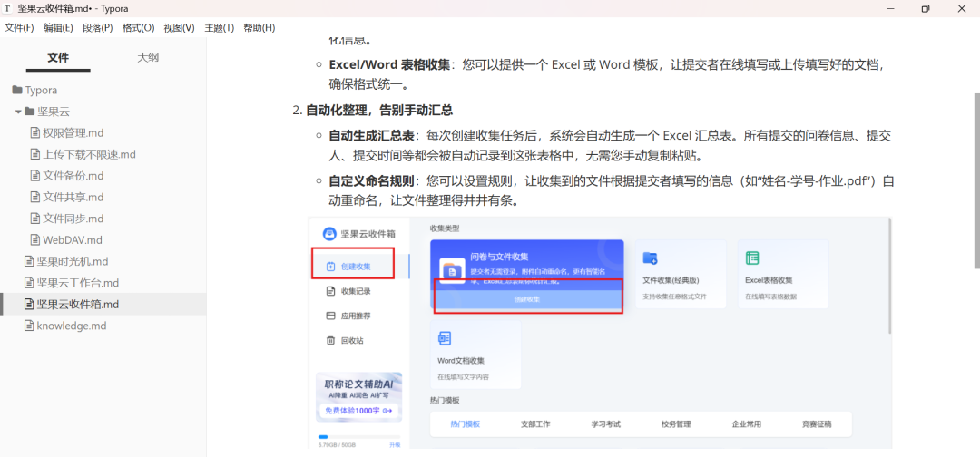Click the 收集类型 label in the screenshot
This screenshot has height=457, width=980.
[445, 228]
